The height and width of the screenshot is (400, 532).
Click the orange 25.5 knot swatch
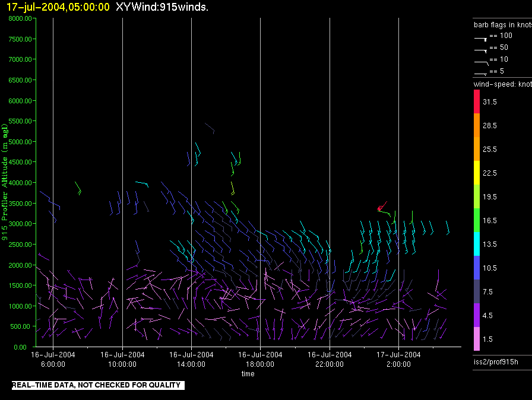click(477, 149)
